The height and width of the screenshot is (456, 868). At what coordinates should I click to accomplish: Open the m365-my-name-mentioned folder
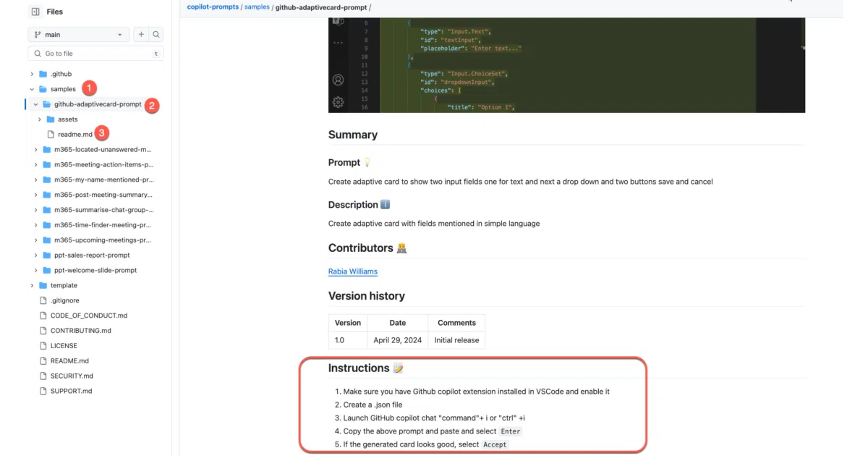pyautogui.click(x=103, y=180)
